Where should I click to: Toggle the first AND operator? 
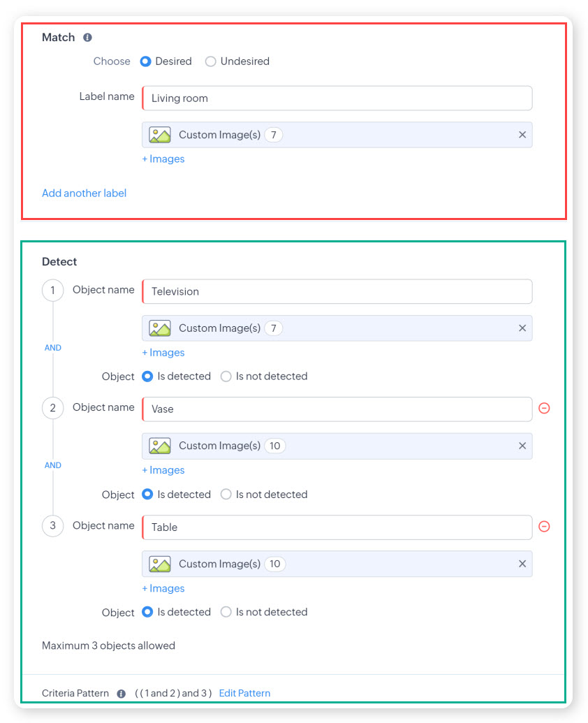point(53,348)
